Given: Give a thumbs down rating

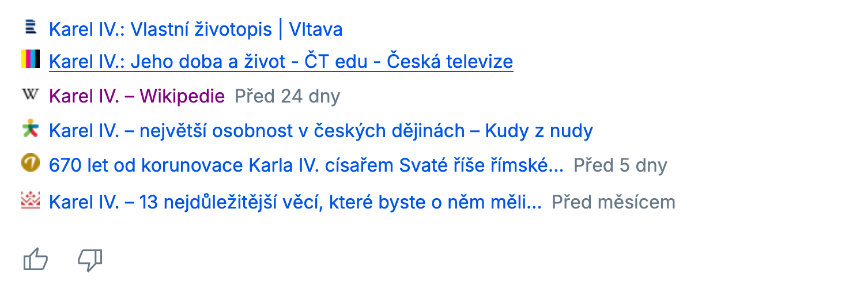Looking at the screenshot, I should (90, 260).
